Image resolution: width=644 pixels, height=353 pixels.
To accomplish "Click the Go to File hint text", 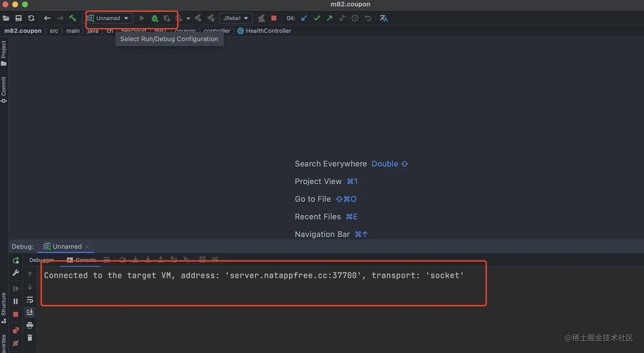I will coord(313,199).
